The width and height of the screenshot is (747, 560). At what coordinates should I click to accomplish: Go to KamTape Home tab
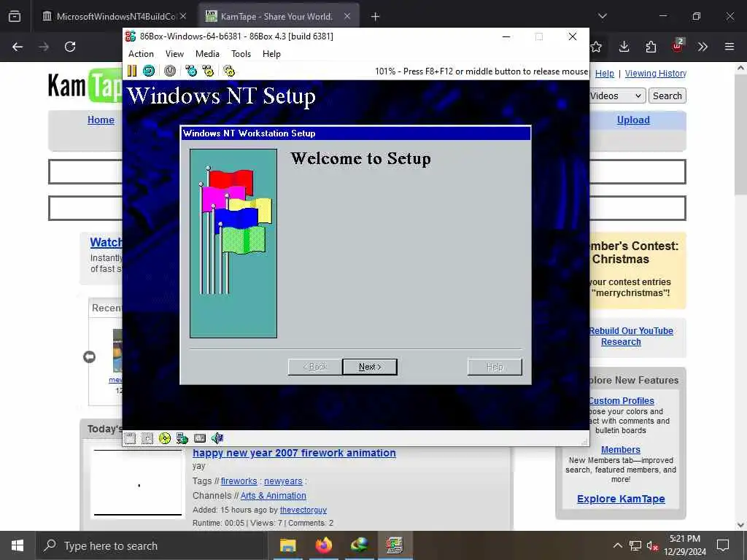pyautogui.click(x=101, y=120)
